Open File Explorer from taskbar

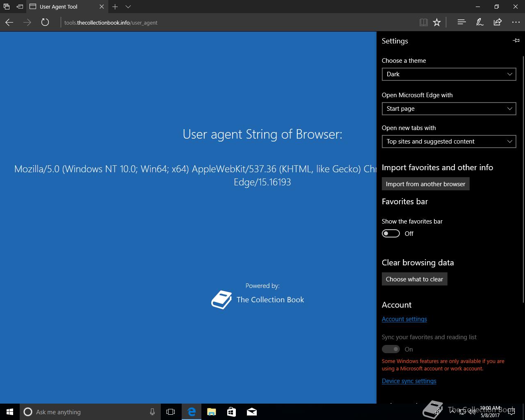click(212, 412)
